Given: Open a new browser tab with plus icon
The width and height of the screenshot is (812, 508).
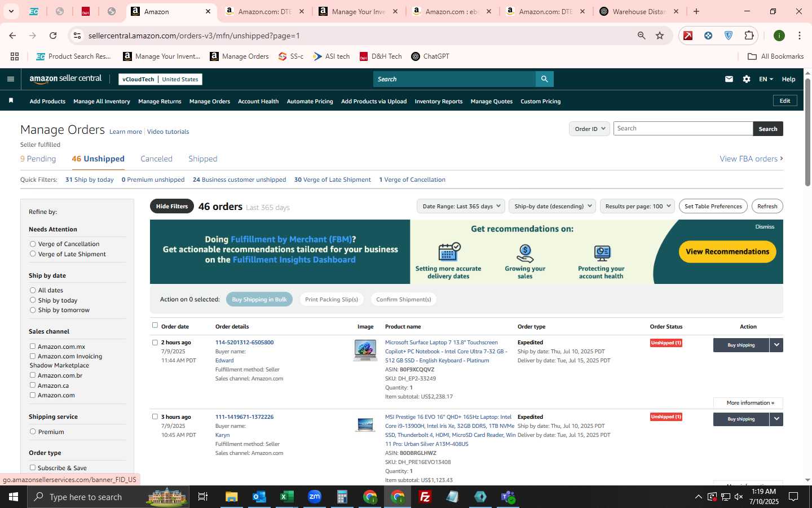Looking at the screenshot, I should [696, 11].
